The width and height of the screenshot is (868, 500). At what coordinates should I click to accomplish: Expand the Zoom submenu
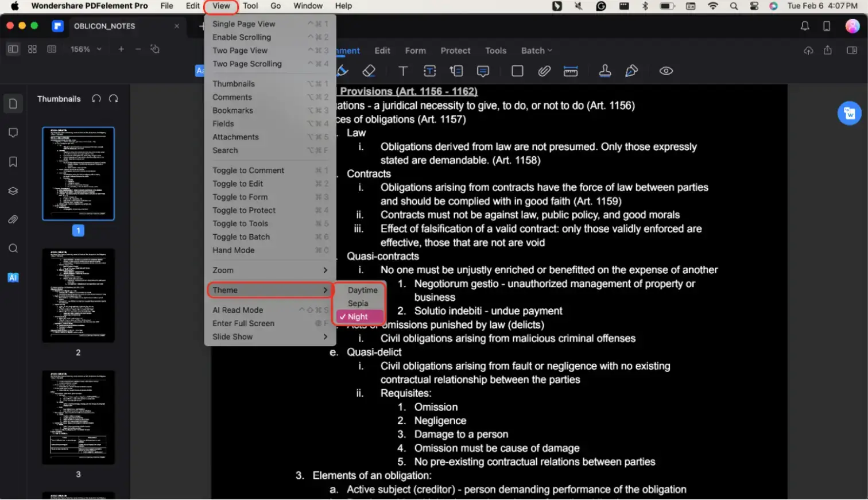pos(270,270)
